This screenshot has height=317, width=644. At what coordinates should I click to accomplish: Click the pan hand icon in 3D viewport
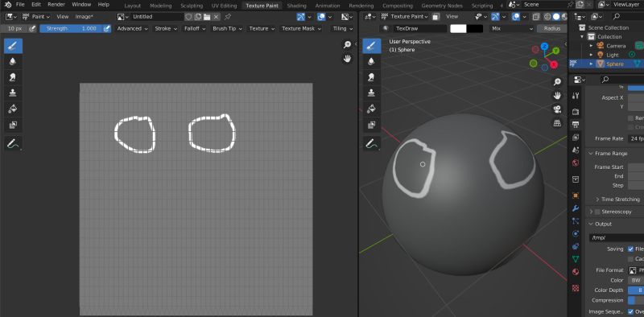tap(557, 96)
